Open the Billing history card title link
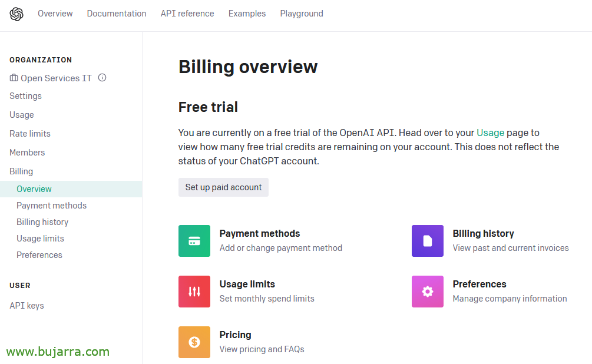Screen dimensions: 592x364 [483, 233]
